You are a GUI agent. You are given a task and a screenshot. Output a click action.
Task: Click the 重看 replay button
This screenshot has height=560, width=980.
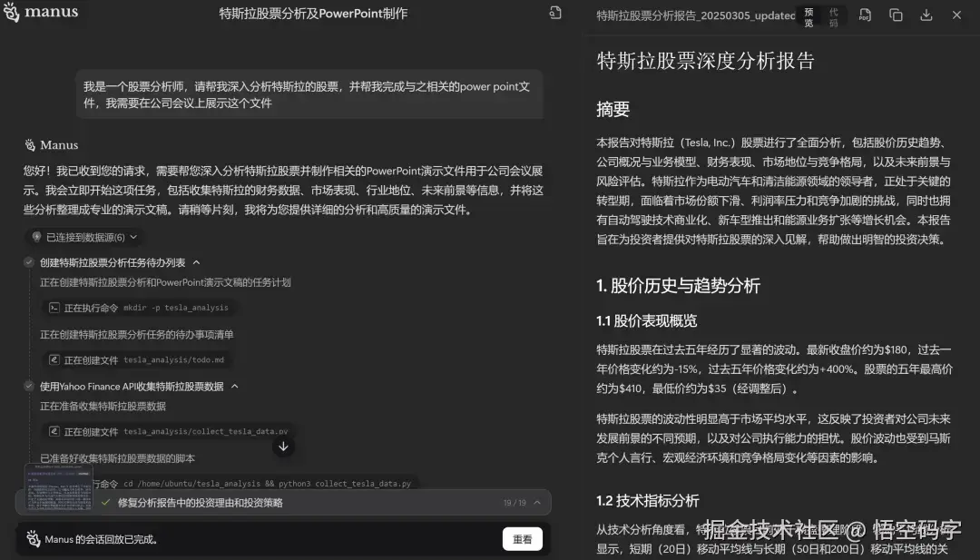point(523,538)
